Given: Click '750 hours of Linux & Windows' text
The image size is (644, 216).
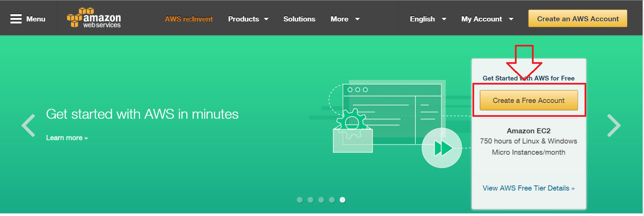Looking at the screenshot, I should pyautogui.click(x=529, y=141).
